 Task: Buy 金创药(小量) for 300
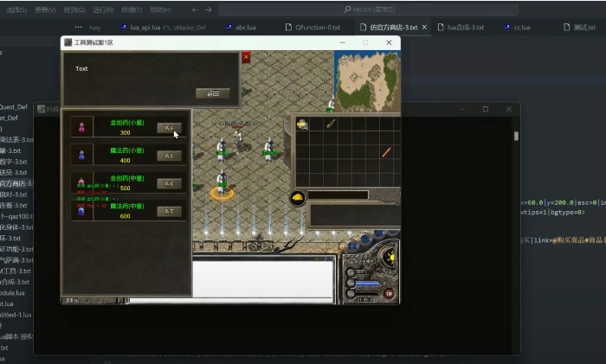click(x=169, y=128)
